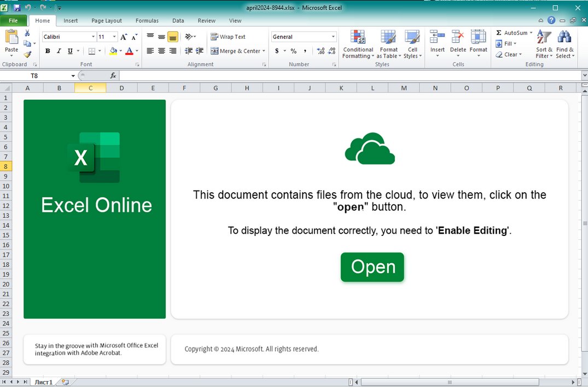Toggle Bold formatting
The image size is (588, 387).
click(x=48, y=51)
